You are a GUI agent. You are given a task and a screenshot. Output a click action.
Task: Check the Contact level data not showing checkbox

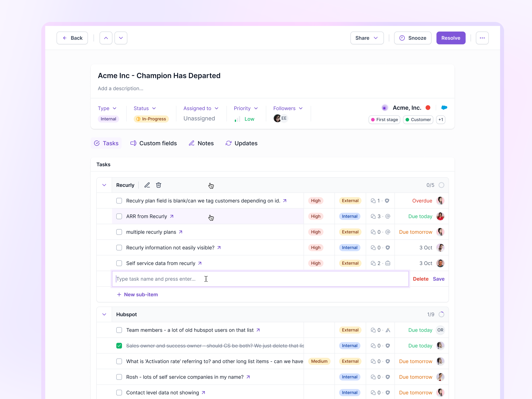click(119, 392)
